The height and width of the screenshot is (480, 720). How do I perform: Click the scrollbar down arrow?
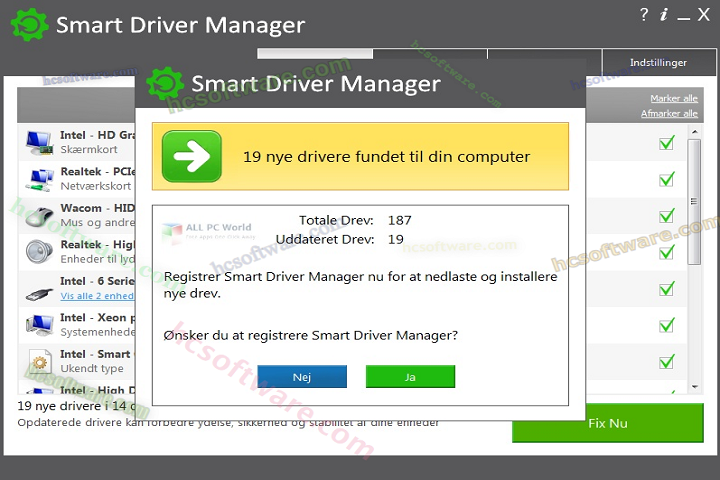tap(694, 387)
